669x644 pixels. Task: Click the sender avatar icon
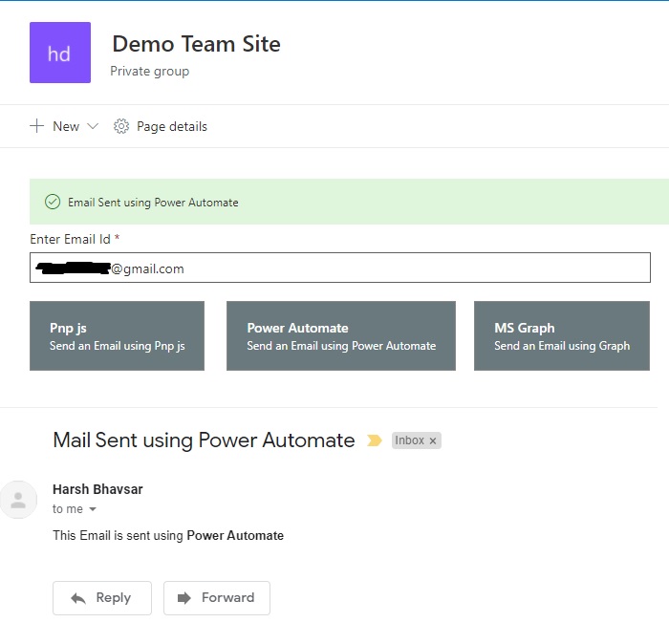[18, 500]
